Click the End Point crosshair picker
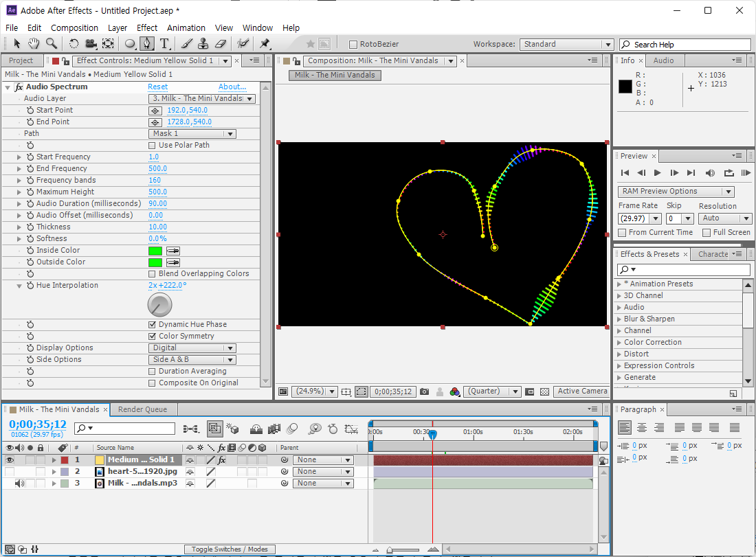756x557 pixels. click(155, 122)
